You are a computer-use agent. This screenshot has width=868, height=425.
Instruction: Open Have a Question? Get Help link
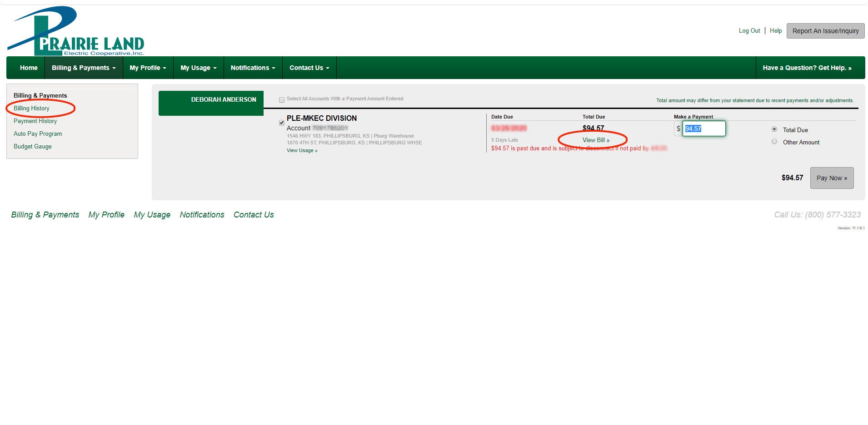[807, 68]
